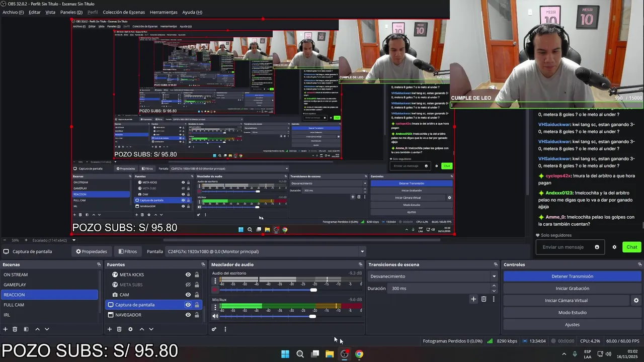This screenshot has width=644, height=362.
Task: Mute the Mic/Aux channel
Action: 215,316
